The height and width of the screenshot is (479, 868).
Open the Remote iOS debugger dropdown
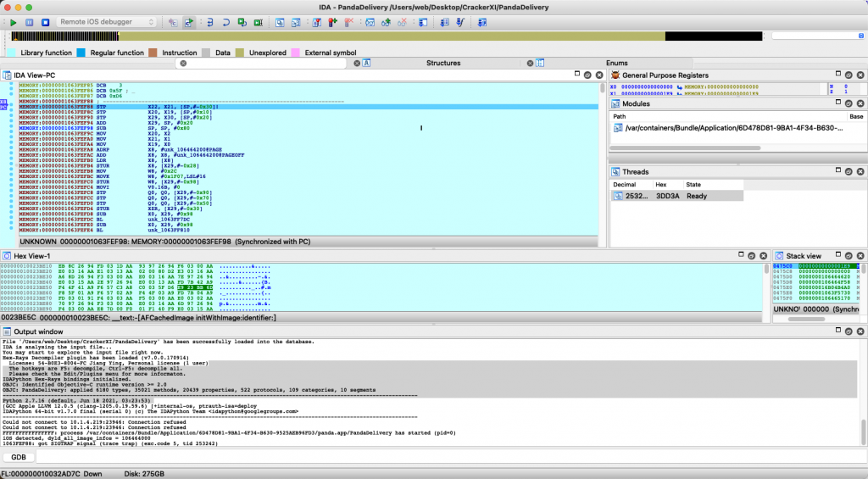105,21
